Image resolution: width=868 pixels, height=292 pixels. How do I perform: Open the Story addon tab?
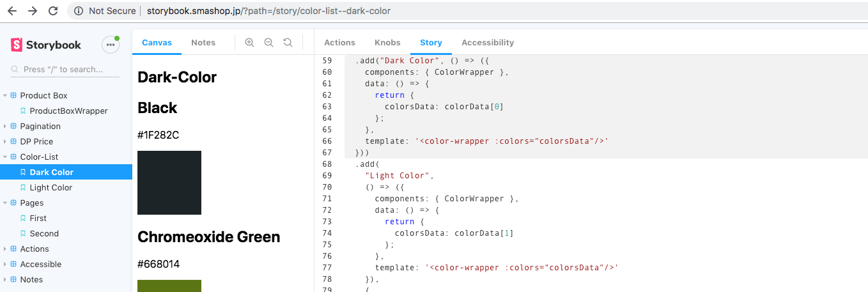[431, 42]
